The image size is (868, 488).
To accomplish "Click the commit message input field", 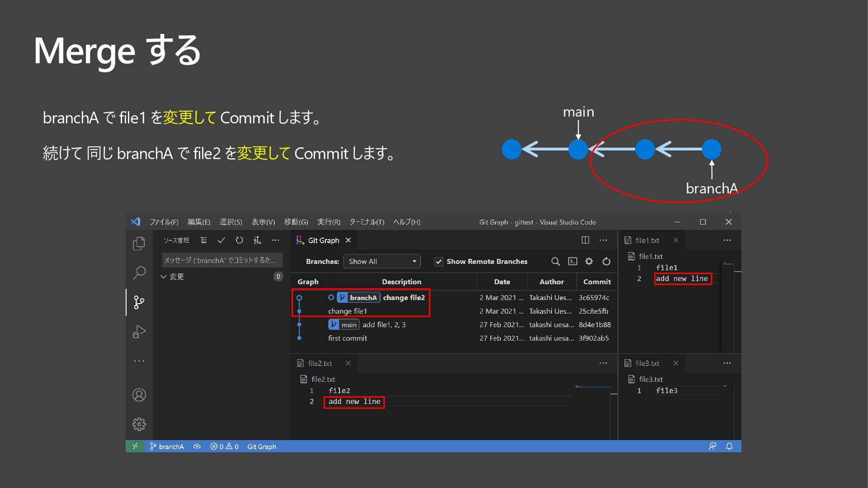I will pyautogui.click(x=222, y=260).
